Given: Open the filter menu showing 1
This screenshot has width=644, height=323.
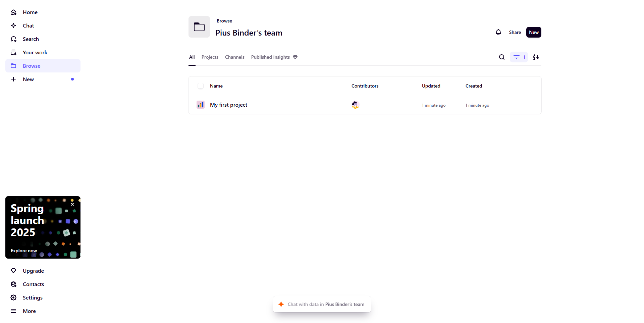Looking at the screenshot, I should point(519,57).
